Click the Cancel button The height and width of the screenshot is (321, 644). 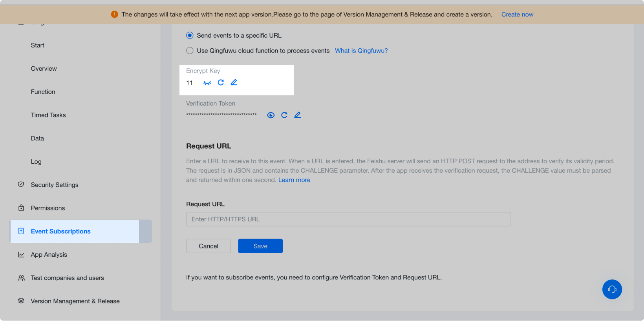tap(209, 246)
